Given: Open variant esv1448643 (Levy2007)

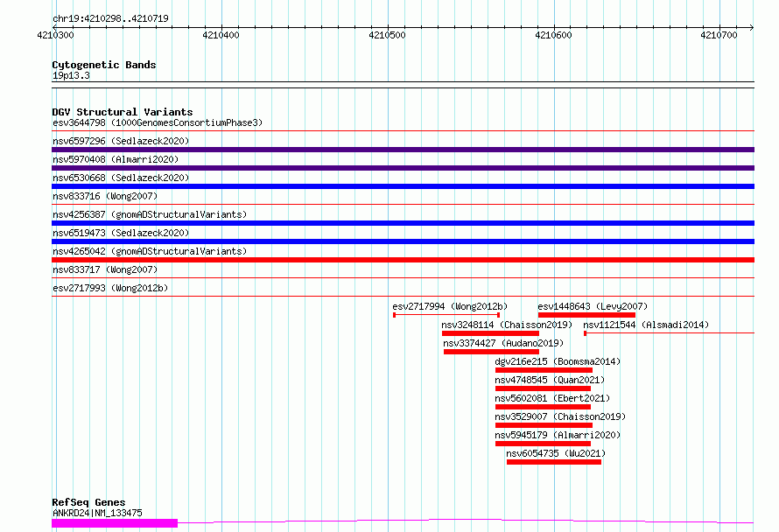Looking at the screenshot, I should pos(593,306).
